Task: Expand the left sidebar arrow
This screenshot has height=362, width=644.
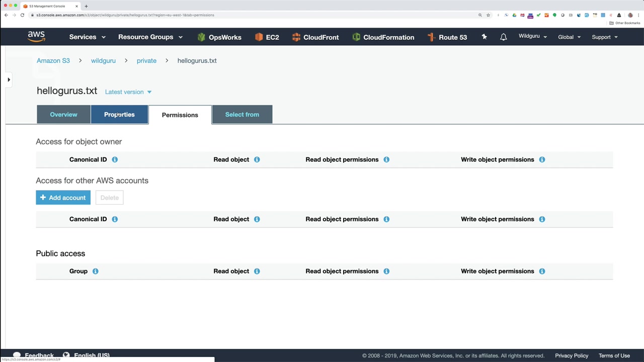Action: [9, 79]
